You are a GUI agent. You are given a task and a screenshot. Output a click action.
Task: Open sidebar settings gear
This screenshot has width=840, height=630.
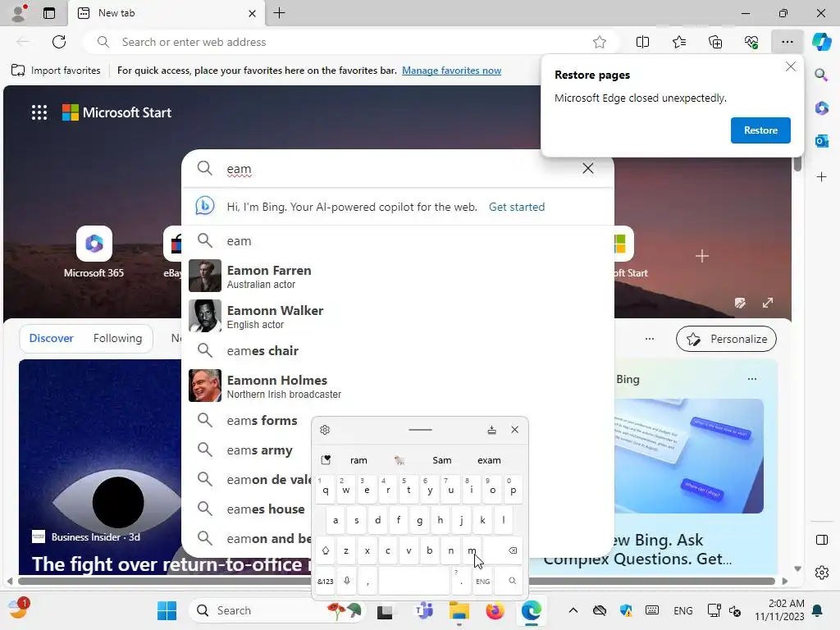click(x=821, y=573)
